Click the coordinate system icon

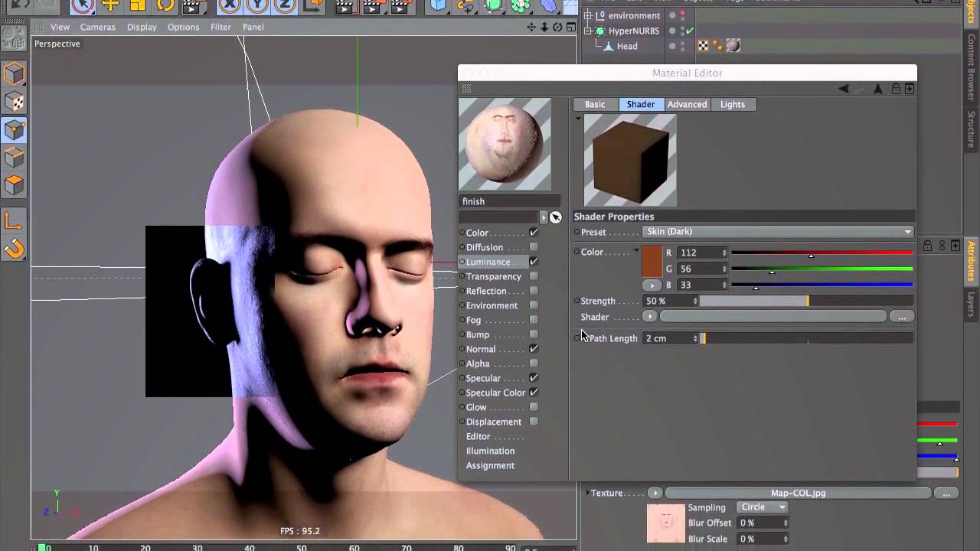click(312, 5)
